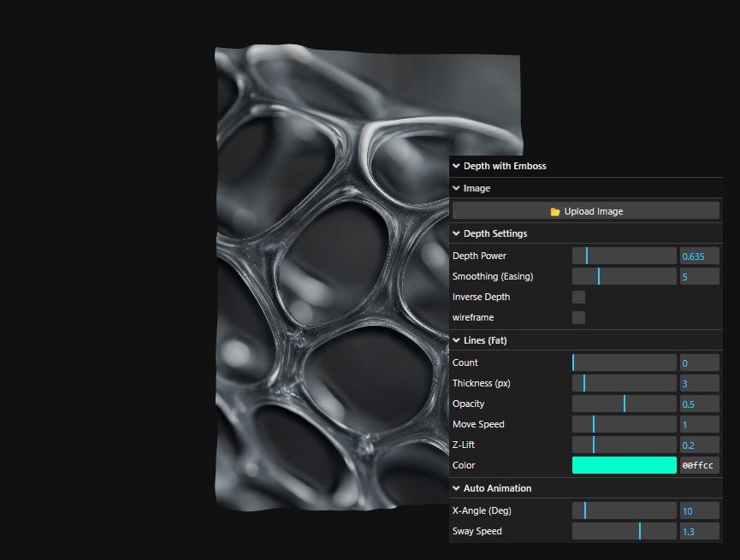Click the Smoothing (Easing) slider track

(624, 276)
